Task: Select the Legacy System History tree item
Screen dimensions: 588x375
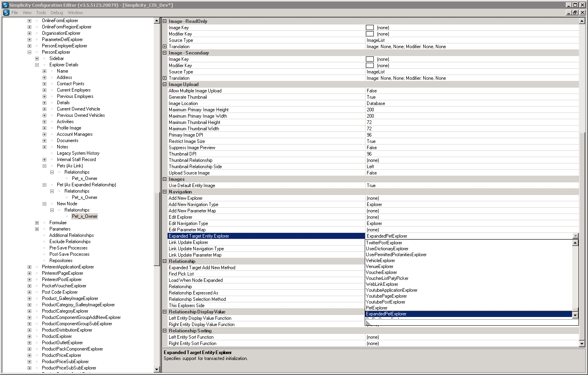Action: (x=78, y=153)
